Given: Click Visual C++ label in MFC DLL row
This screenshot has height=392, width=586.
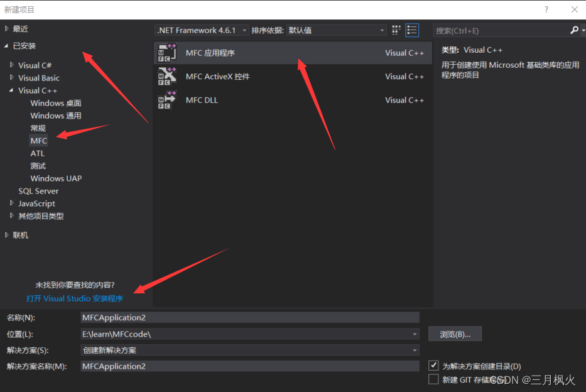Looking at the screenshot, I should pyautogui.click(x=404, y=100).
